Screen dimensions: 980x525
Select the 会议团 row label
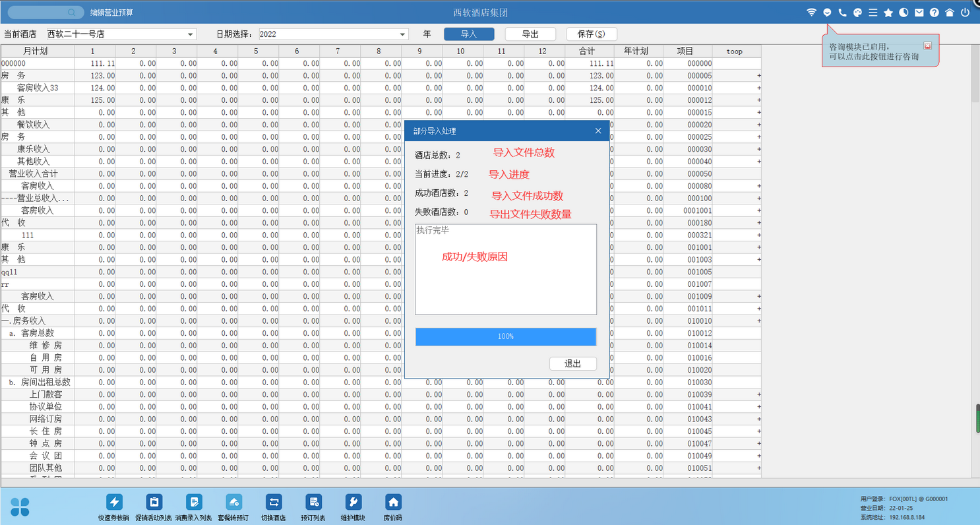[x=46, y=456]
